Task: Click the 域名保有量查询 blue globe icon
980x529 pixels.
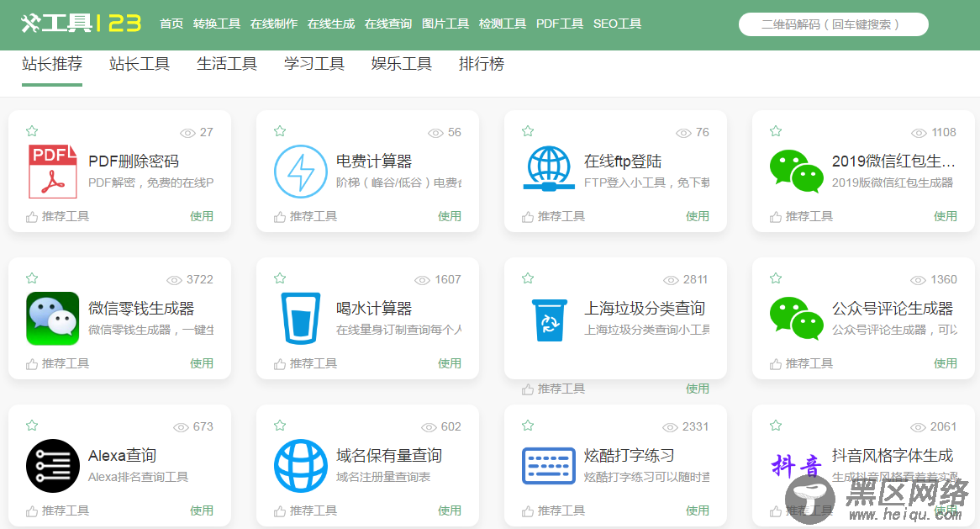Action: pos(301,466)
